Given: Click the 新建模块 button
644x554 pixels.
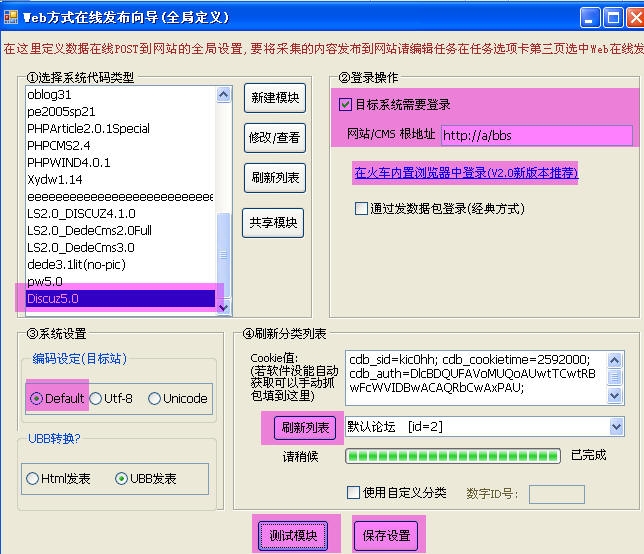Looking at the screenshot, I should coord(274,97).
